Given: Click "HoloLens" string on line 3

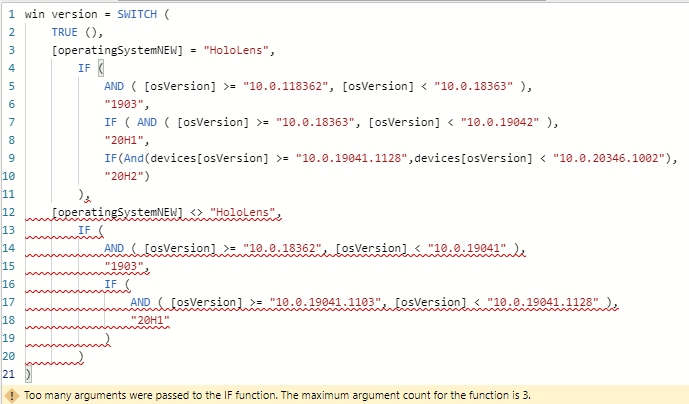Looking at the screenshot, I should (x=236, y=51).
